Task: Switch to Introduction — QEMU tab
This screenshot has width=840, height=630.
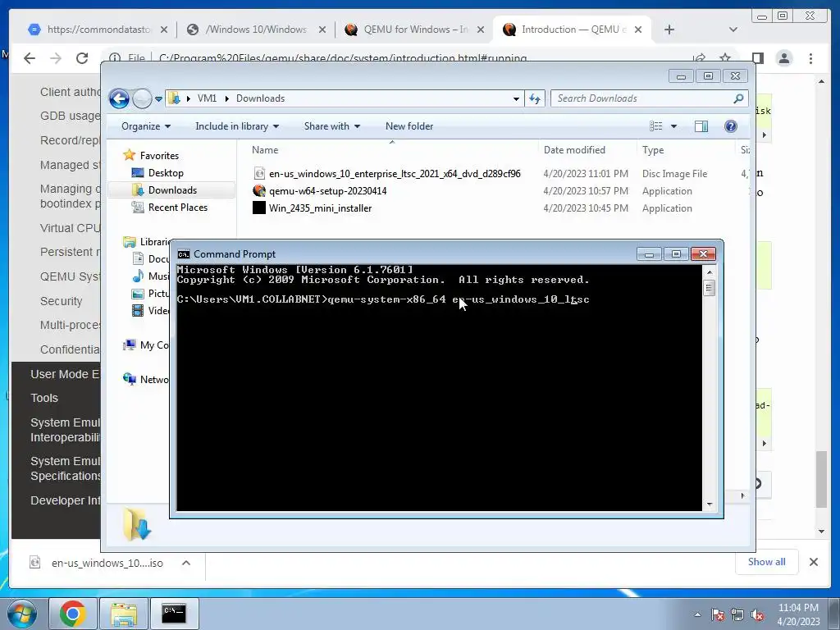Action: pyautogui.click(x=573, y=30)
